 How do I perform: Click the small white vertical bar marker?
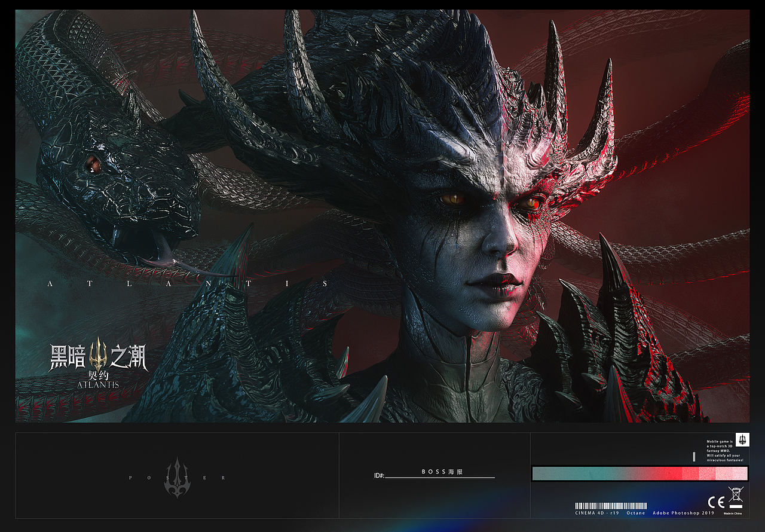[x=693, y=457]
